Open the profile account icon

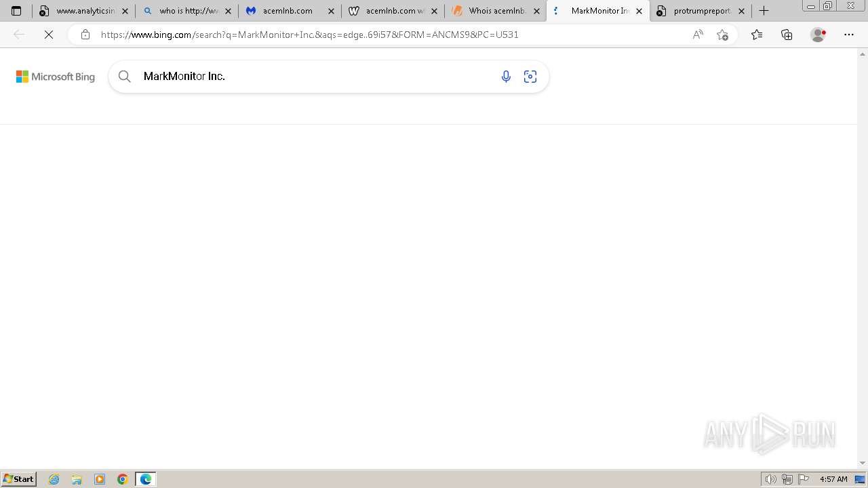[x=818, y=35]
